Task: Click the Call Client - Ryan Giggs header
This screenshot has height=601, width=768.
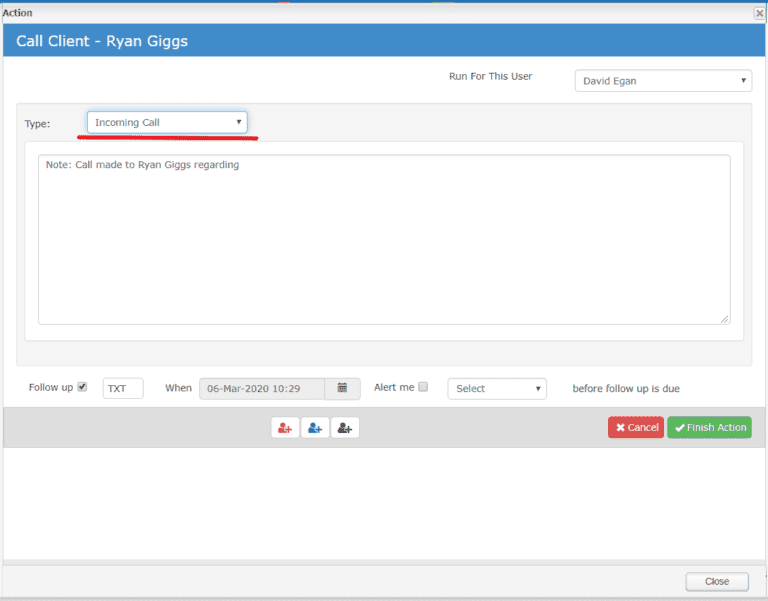Action: (x=102, y=42)
